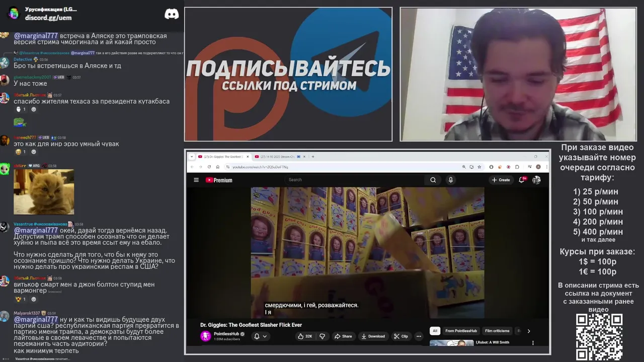Open the browser home page button
Viewport: 644px width, 362px height.
pos(217,167)
